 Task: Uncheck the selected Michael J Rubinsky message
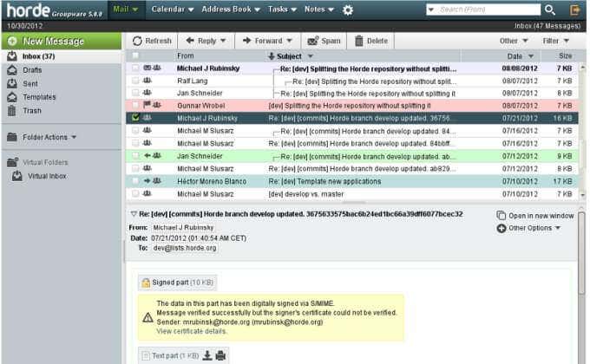[135, 118]
